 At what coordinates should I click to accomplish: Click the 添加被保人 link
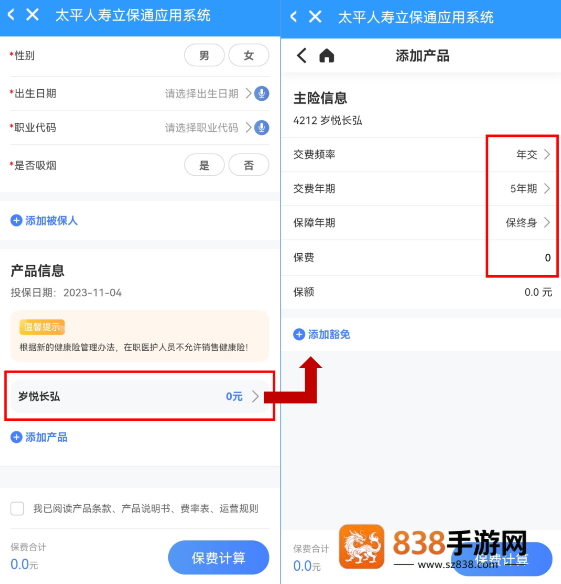click(x=51, y=220)
